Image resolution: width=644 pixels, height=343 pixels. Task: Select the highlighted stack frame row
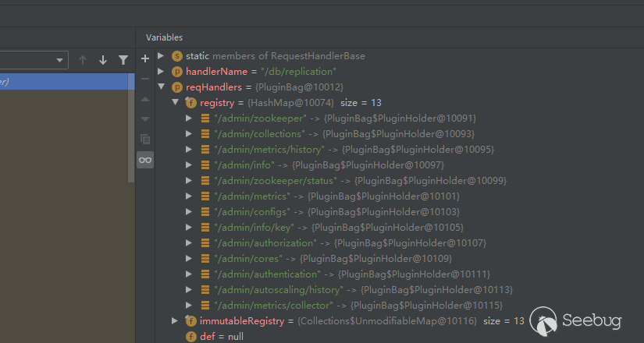[x=62, y=82]
